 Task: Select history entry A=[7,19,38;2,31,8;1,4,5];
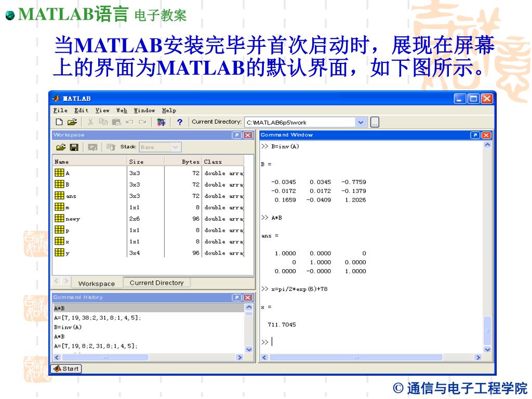coord(97,318)
